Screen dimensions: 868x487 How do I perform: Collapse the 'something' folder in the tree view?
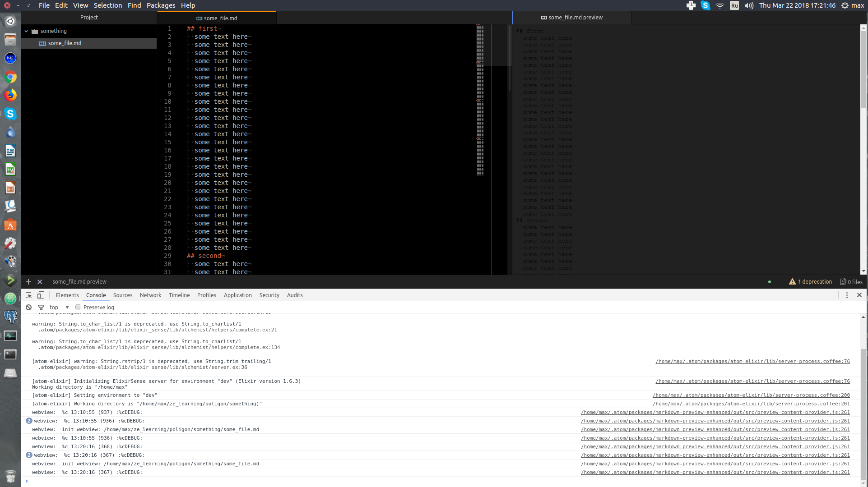26,31
